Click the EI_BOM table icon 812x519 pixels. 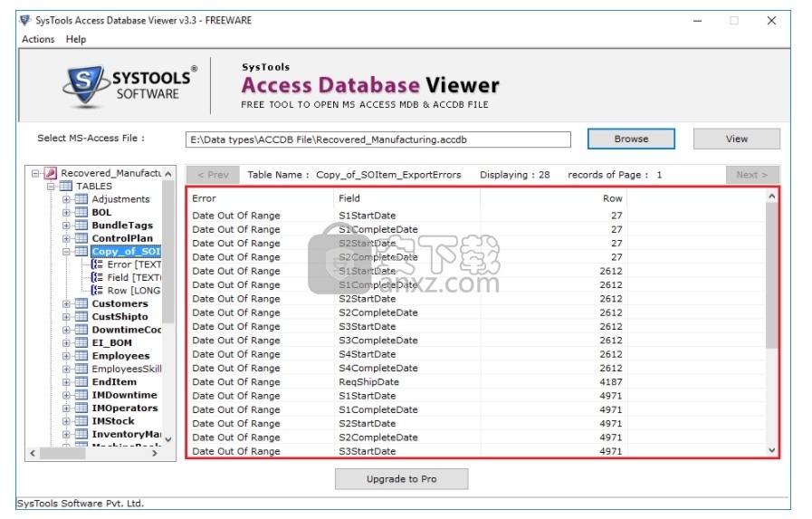[x=81, y=343]
